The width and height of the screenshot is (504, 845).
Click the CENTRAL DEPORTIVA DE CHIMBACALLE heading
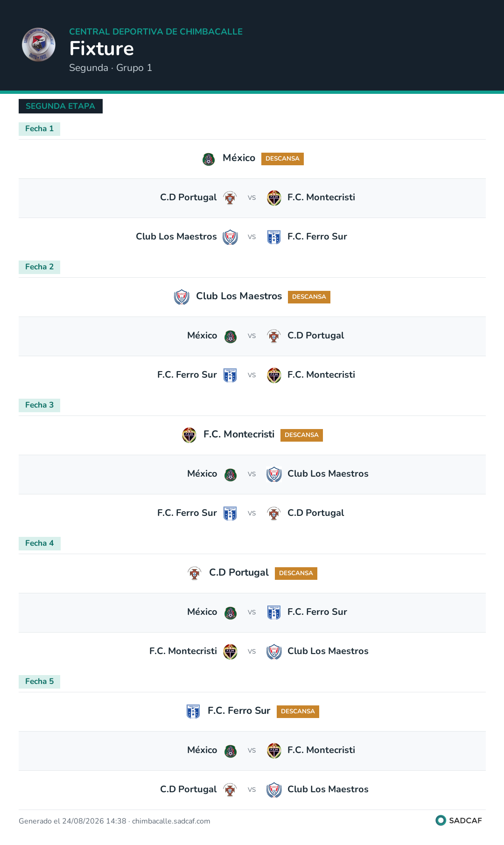click(x=156, y=32)
